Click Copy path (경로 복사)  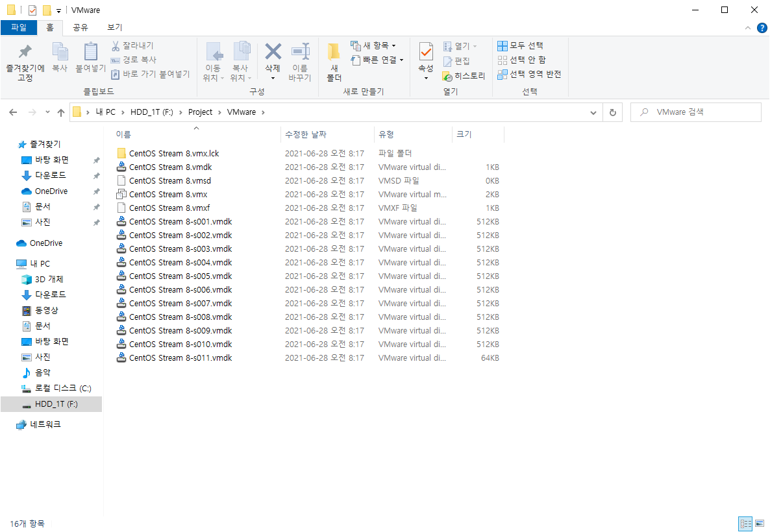coord(133,60)
